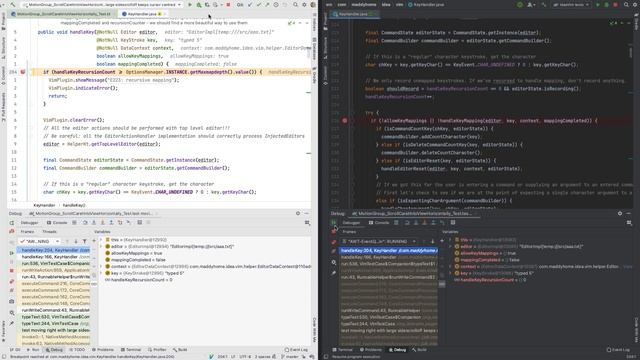Open the Debugger tab in the left debug panel
The height and width of the screenshot is (360, 640).
click(29, 223)
